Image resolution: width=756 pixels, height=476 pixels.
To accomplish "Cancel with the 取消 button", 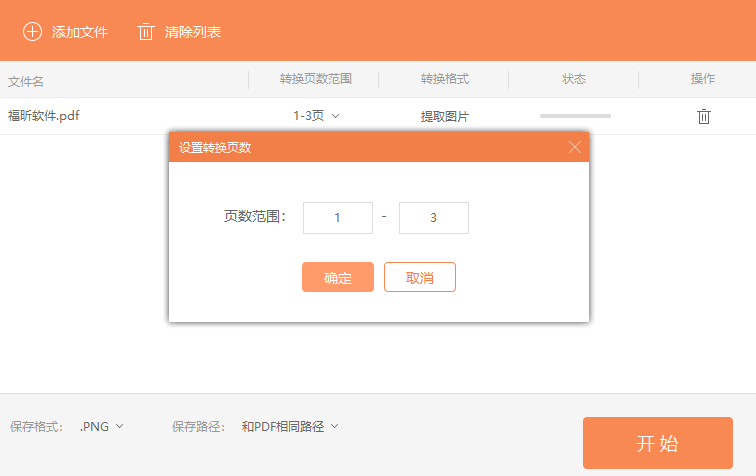I will pyautogui.click(x=419, y=277).
